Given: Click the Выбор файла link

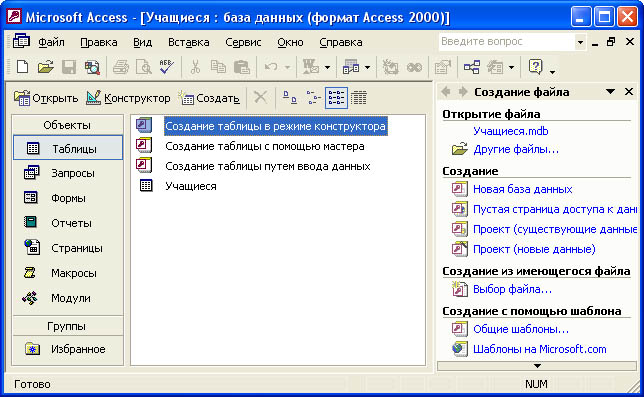Looking at the screenshot, I should coord(512,289).
